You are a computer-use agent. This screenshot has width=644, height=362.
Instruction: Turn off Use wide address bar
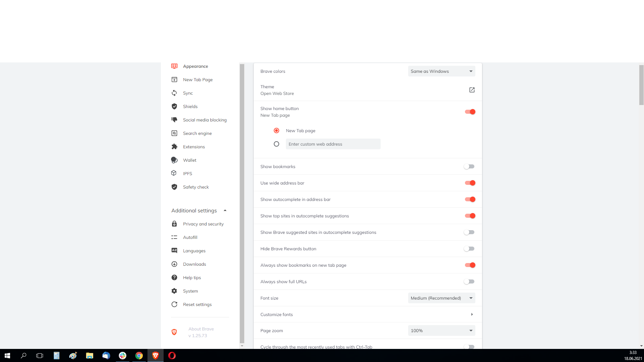(470, 183)
